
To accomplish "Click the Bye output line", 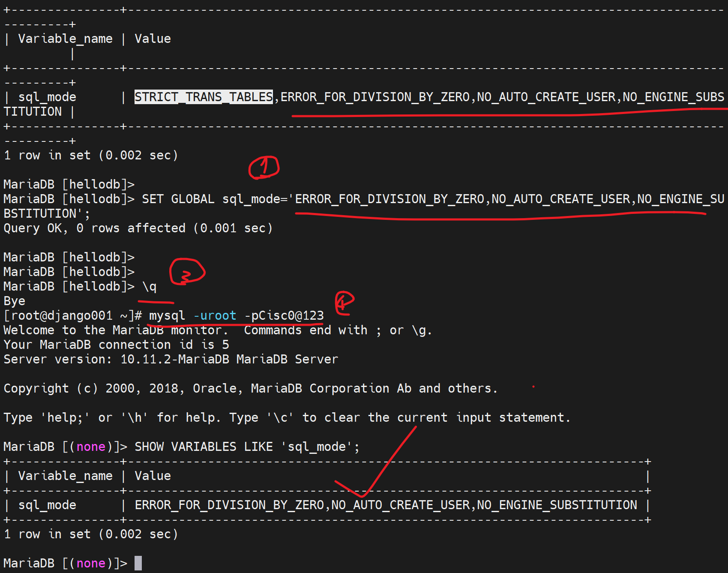I will point(15,301).
